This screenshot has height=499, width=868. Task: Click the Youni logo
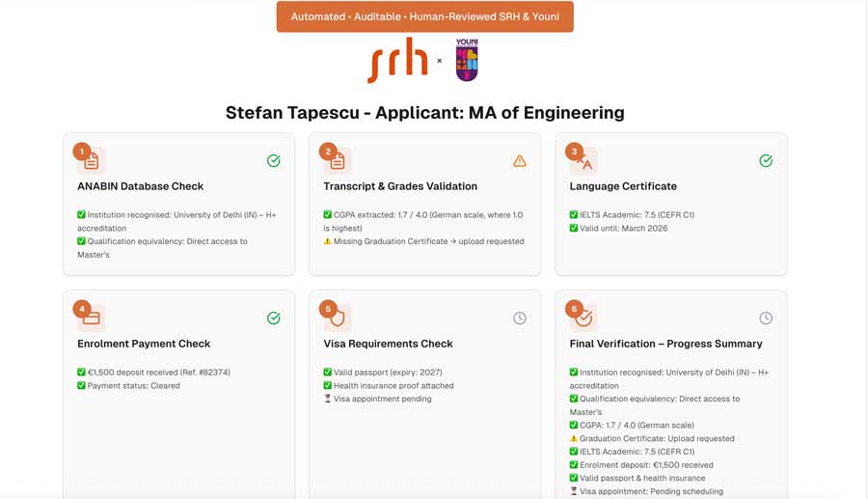pos(467,60)
